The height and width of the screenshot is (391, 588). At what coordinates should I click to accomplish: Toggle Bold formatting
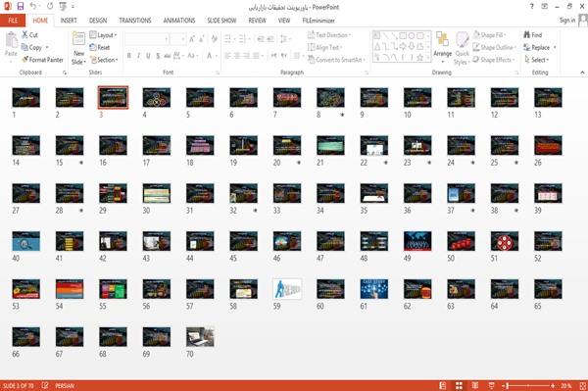129,56
